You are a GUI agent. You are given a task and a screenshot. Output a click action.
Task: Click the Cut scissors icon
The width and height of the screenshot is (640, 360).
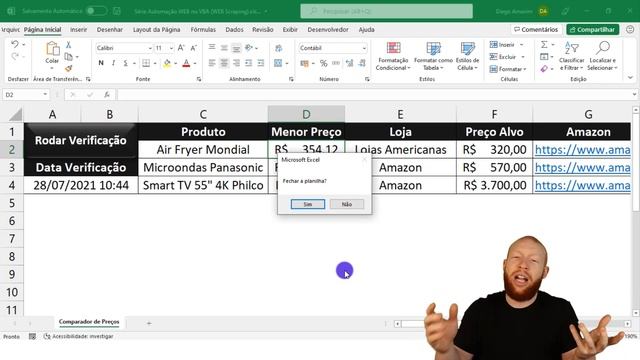(x=69, y=45)
